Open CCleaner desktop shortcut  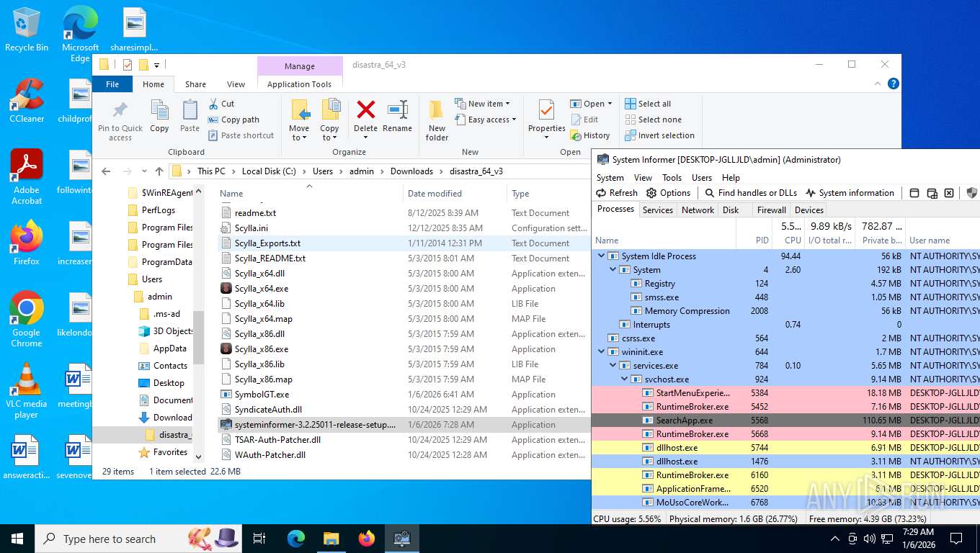pos(27,101)
